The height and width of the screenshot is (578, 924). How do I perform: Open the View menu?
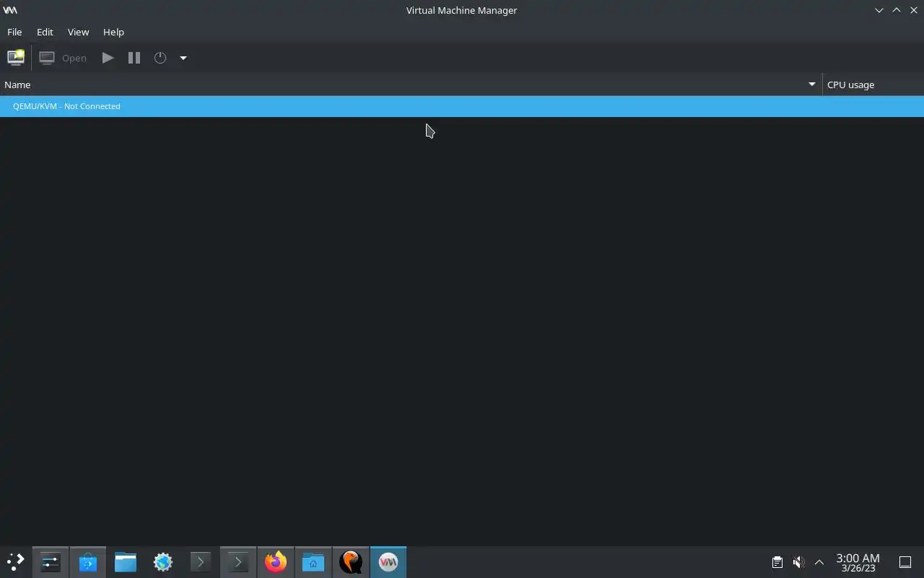pos(78,32)
